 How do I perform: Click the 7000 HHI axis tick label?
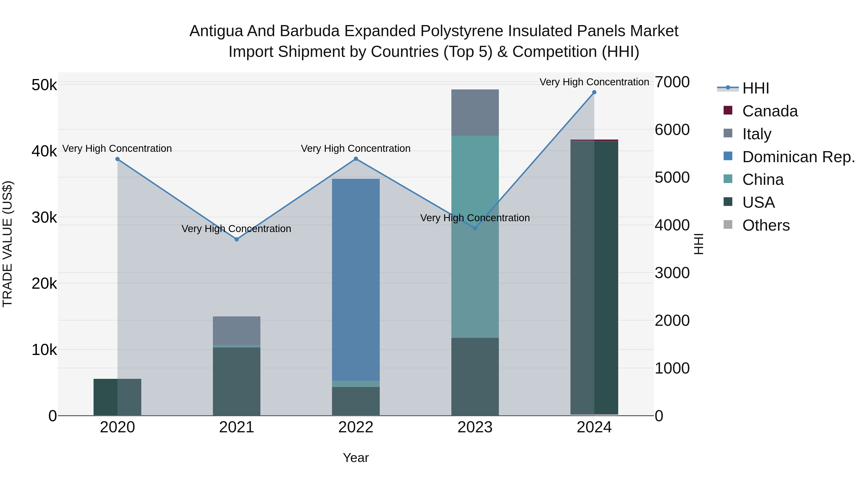(x=672, y=82)
